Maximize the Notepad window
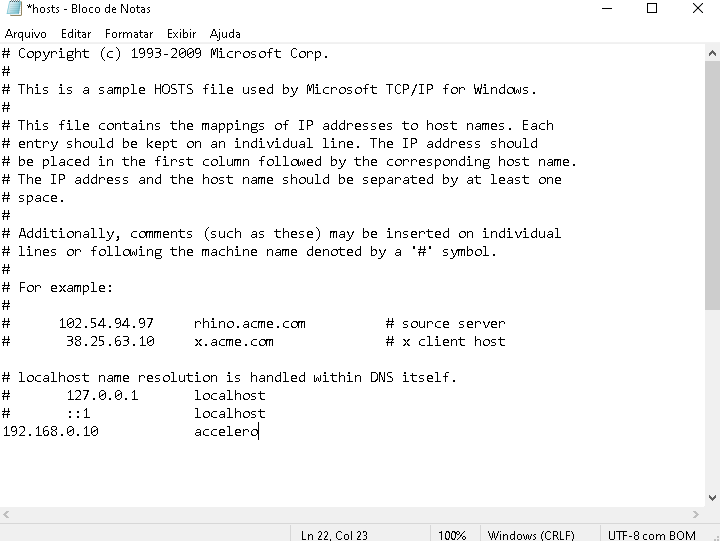This screenshot has width=720, height=541. click(x=652, y=8)
